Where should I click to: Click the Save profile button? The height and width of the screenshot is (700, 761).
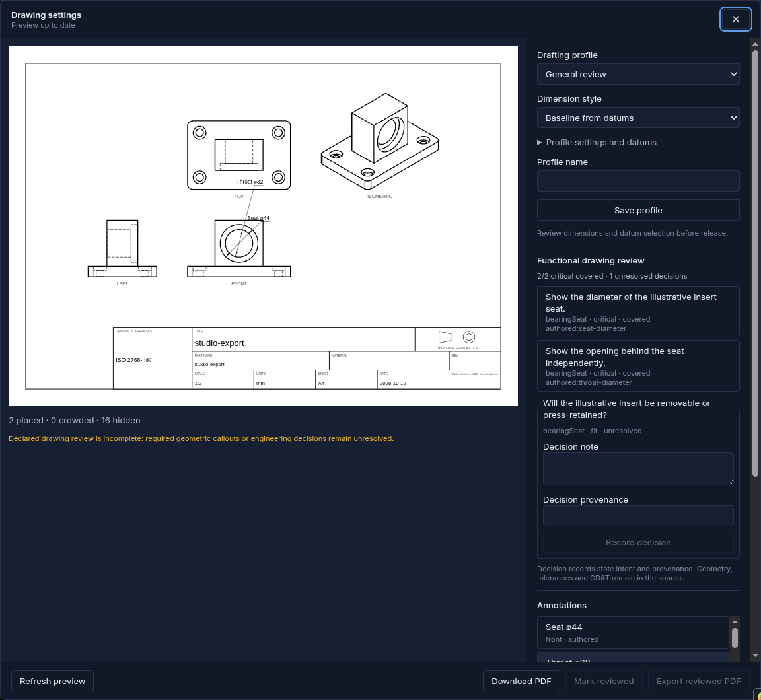[637, 211]
